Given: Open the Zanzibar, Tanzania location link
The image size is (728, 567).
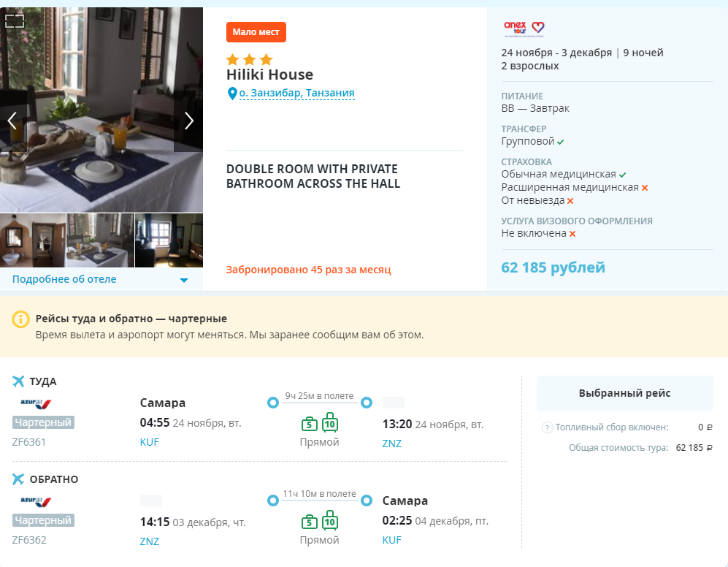Looking at the screenshot, I should [296, 93].
